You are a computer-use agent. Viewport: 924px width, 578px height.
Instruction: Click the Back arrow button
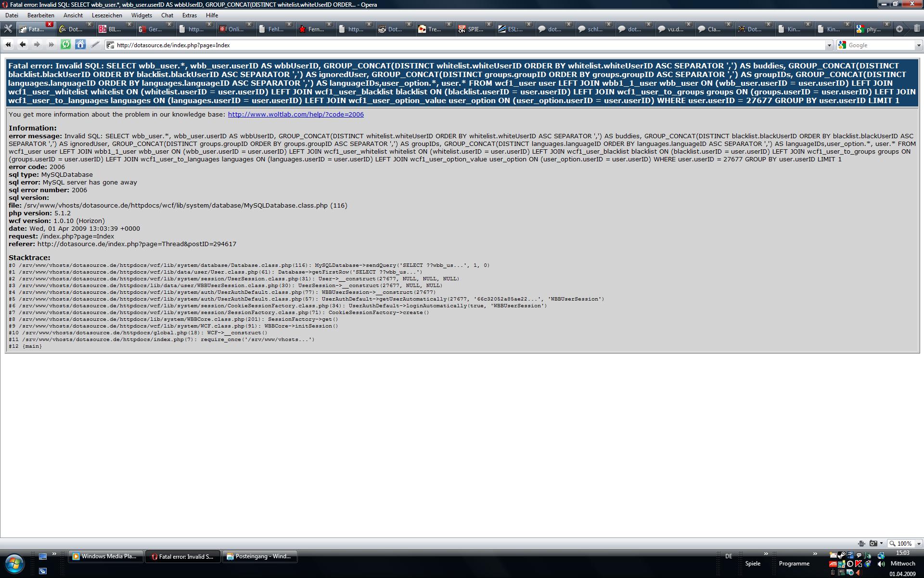[x=23, y=45]
